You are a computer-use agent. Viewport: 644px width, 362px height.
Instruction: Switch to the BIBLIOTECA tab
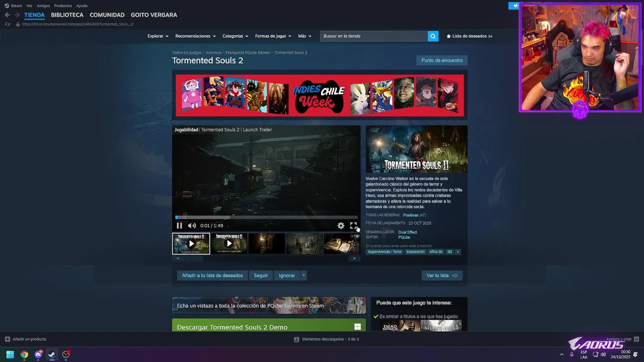pos(67,15)
